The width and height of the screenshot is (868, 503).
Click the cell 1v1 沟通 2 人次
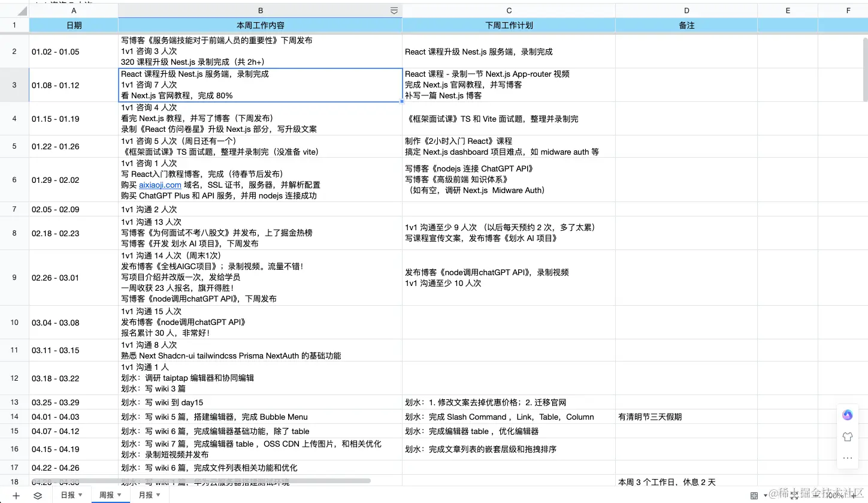[x=261, y=209]
